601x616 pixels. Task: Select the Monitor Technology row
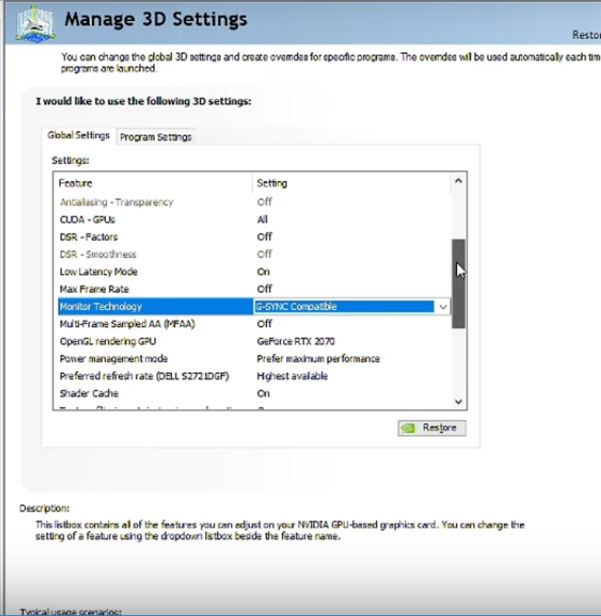(254, 307)
